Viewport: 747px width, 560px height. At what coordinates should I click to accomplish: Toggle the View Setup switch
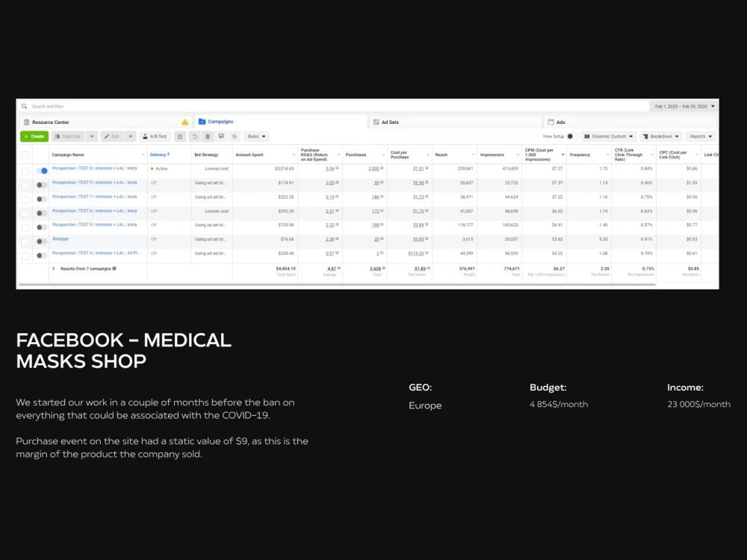(572, 137)
